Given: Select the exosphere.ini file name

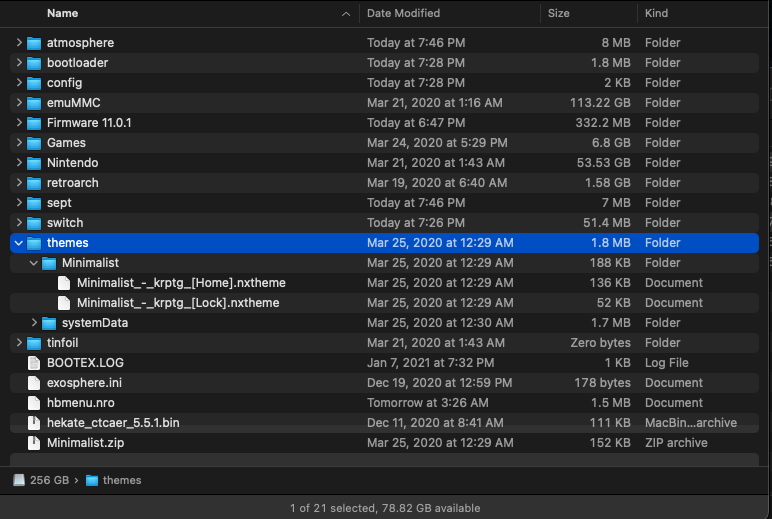Looking at the screenshot, I should [84, 383].
